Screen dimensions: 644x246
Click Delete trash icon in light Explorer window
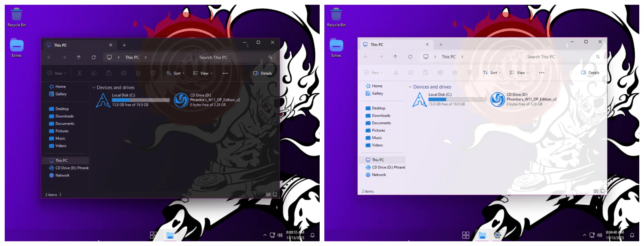470,73
